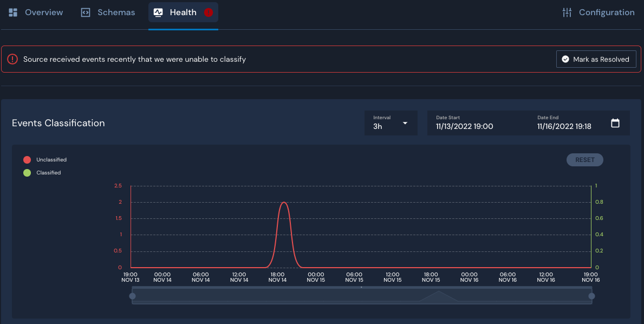
Task: Switch to the Overview tab
Action: point(43,12)
